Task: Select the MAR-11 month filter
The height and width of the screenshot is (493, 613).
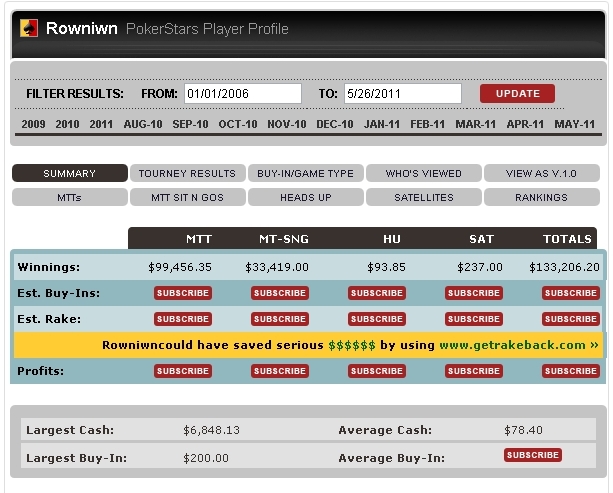Action: click(475, 124)
